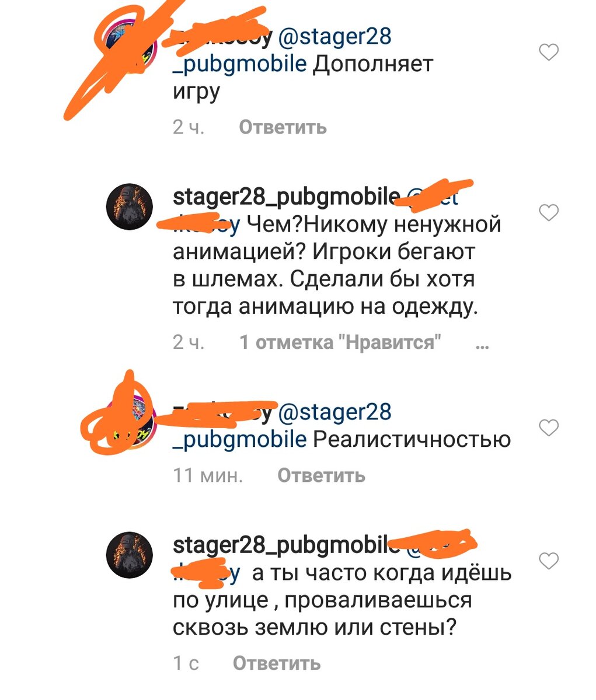Tap the '2 ч.' timestamp under 'Дополняет игру'
The image size is (596, 700).
coord(189,127)
